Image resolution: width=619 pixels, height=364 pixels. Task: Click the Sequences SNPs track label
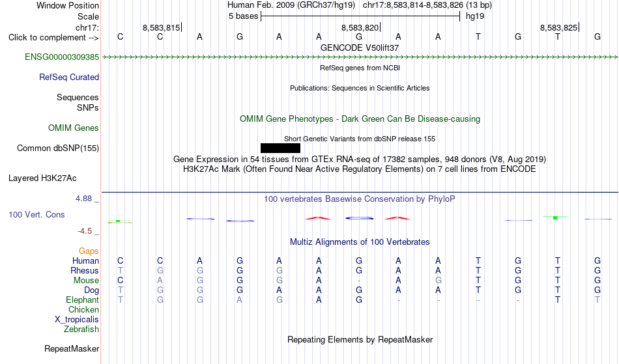(78, 102)
